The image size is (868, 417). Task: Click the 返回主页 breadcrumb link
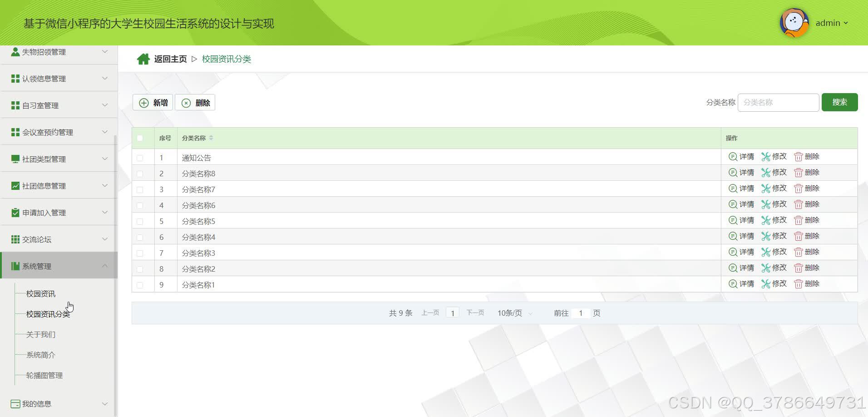[170, 59]
